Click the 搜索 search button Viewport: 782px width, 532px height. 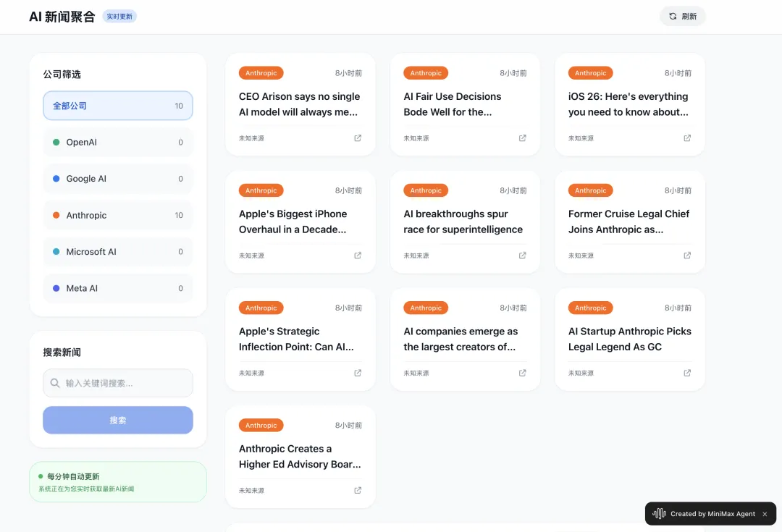coord(118,420)
